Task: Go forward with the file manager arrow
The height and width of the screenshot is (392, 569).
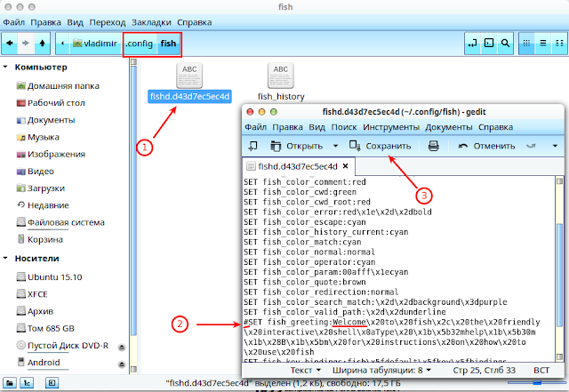Action: [x=26, y=44]
